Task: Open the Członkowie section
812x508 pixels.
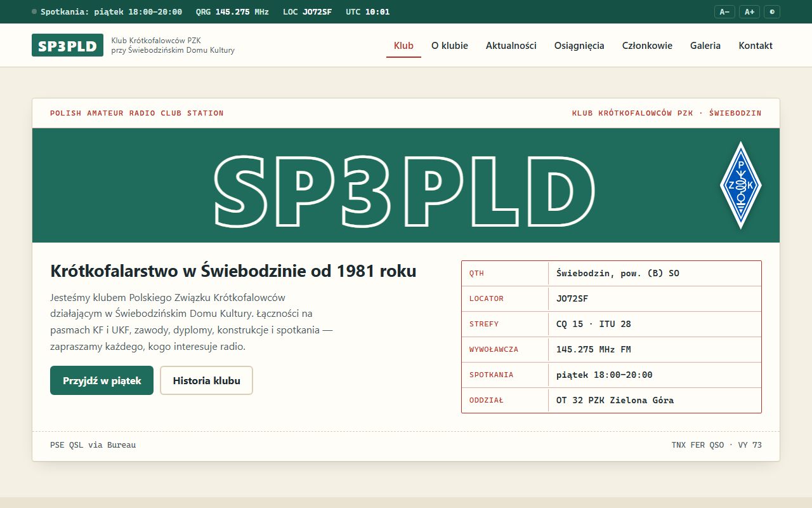Action: 647,45
